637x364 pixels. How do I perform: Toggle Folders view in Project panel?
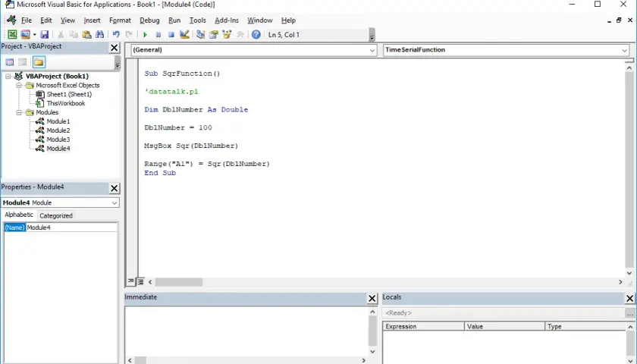39,62
